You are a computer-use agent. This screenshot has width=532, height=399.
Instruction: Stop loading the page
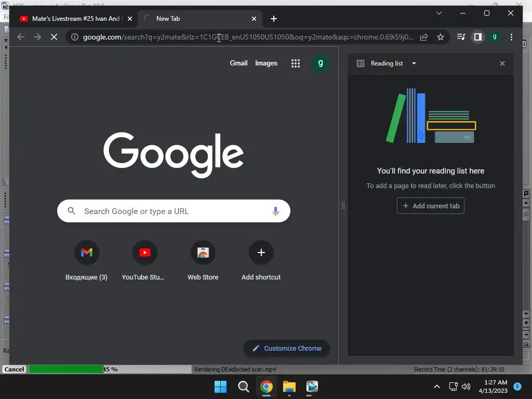54,37
